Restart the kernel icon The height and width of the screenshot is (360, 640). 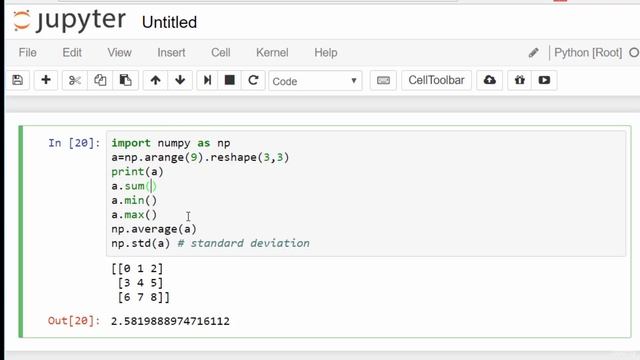[x=253, y=80]
